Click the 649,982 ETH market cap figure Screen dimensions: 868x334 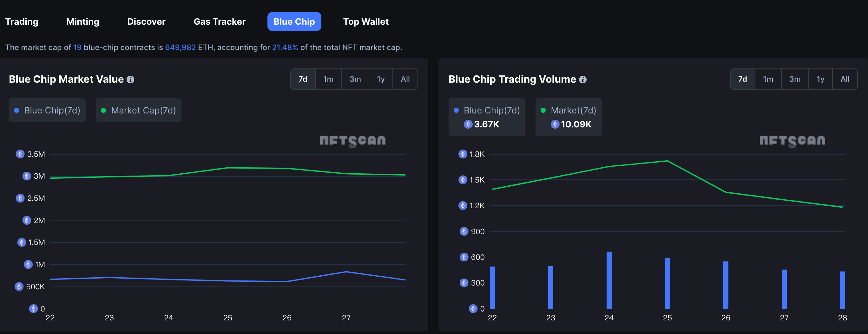tap(180, 48)
